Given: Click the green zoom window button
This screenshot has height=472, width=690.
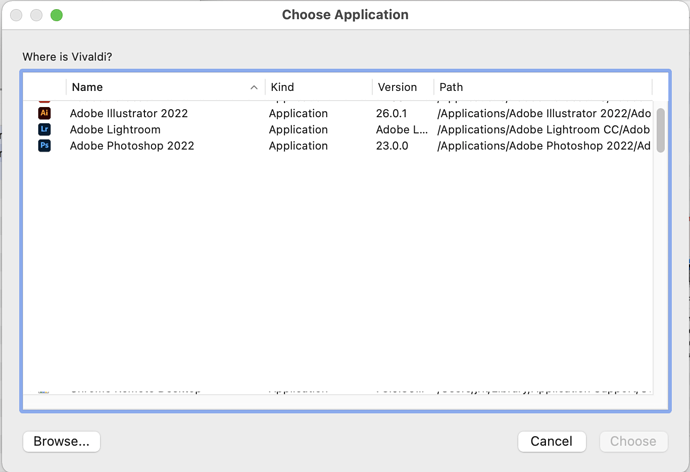Looking at the screenshot, I should 56,15.
